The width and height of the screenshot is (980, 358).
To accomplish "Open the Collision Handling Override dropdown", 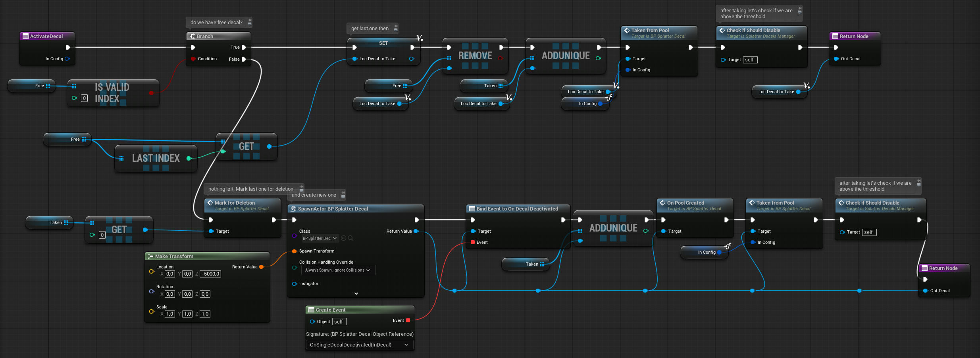I will 338,270.
